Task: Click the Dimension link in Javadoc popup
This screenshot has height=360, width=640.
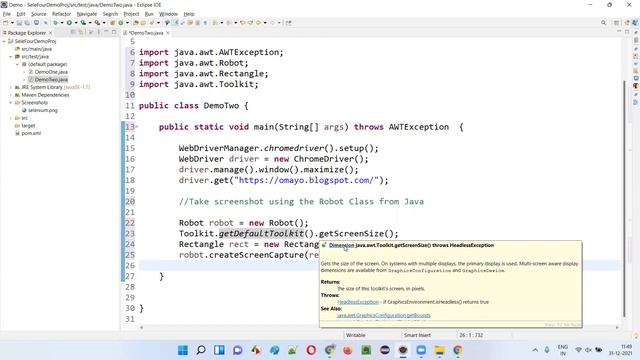Action: (x=342, y=245)
